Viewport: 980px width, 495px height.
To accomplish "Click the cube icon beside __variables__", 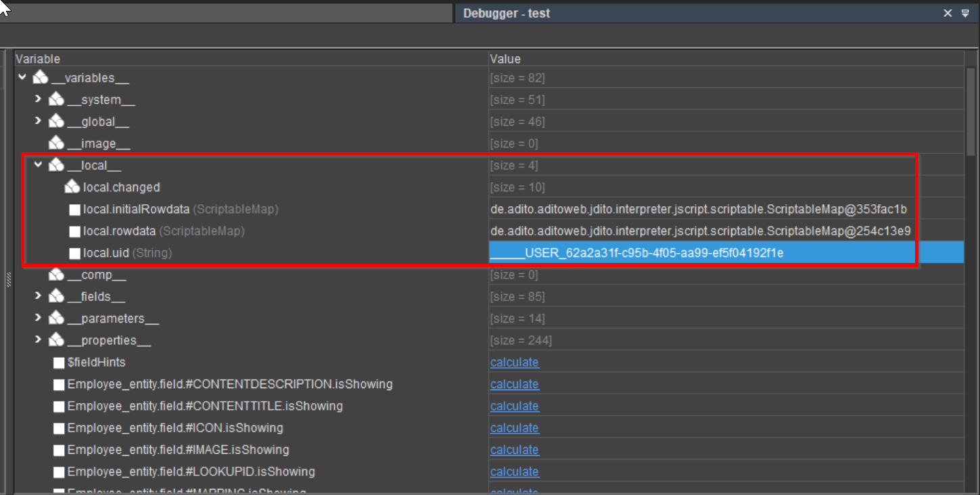I will click(x=40, y=77).
